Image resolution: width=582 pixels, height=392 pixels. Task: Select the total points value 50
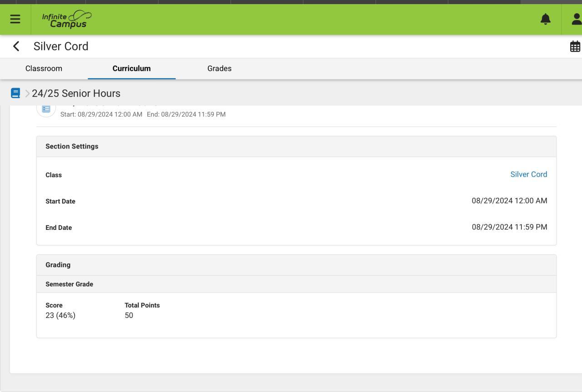pos(129,315)
